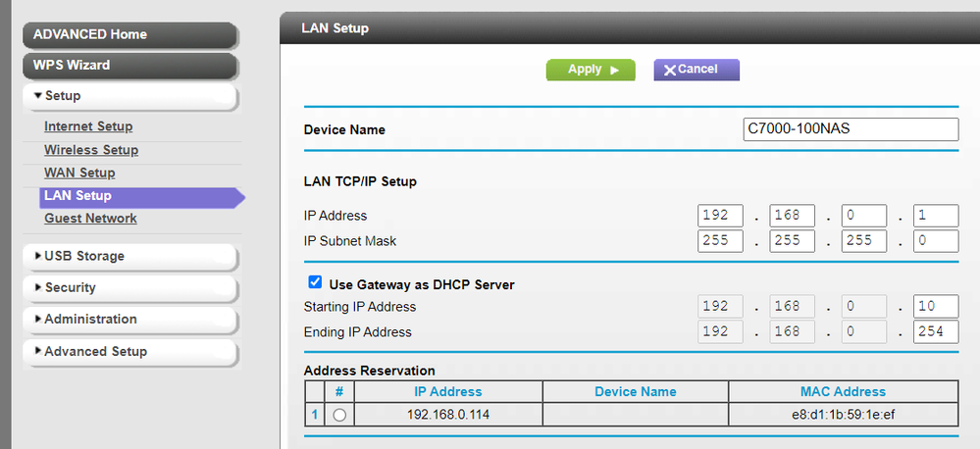This screenshot has height=449, width=980.
Task: Expand the Administration menu
Action: tap(129, 320)
